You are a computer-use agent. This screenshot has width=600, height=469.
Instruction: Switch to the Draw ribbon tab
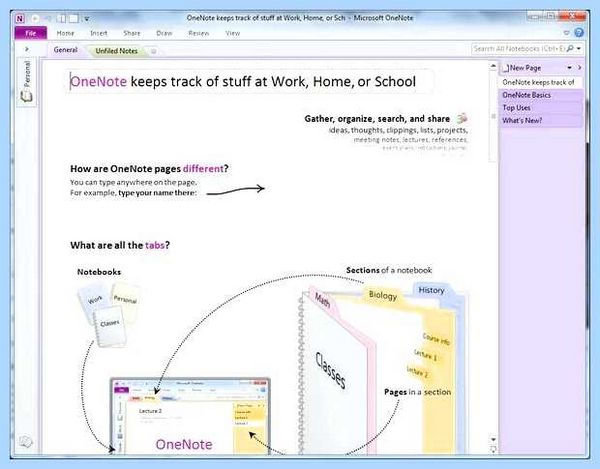[x=164, y=33]
